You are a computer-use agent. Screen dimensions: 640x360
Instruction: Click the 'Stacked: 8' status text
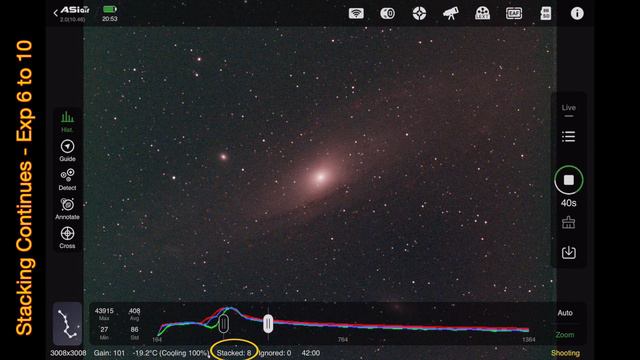[234, 353]
